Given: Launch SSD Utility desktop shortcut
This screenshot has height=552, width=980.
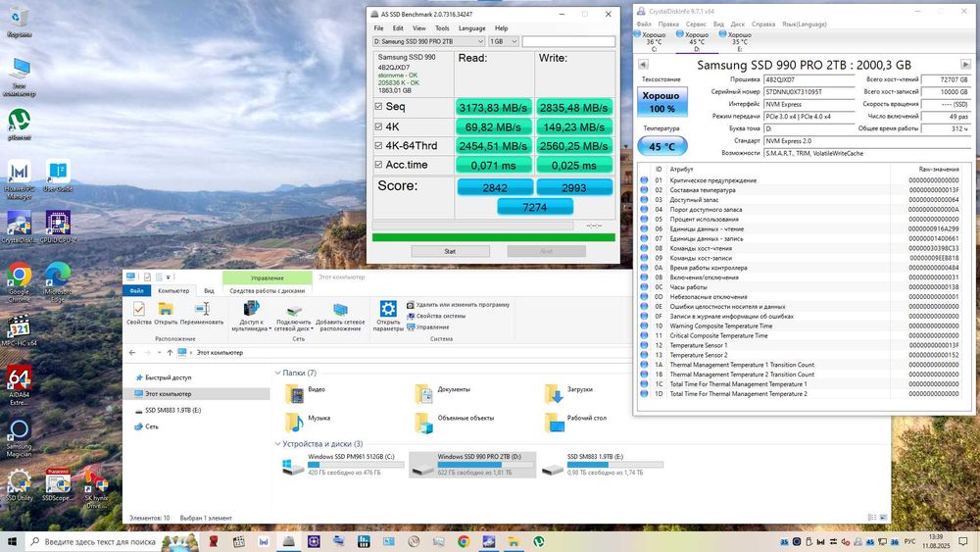Looking at the screenshot, I should (20, 485).
